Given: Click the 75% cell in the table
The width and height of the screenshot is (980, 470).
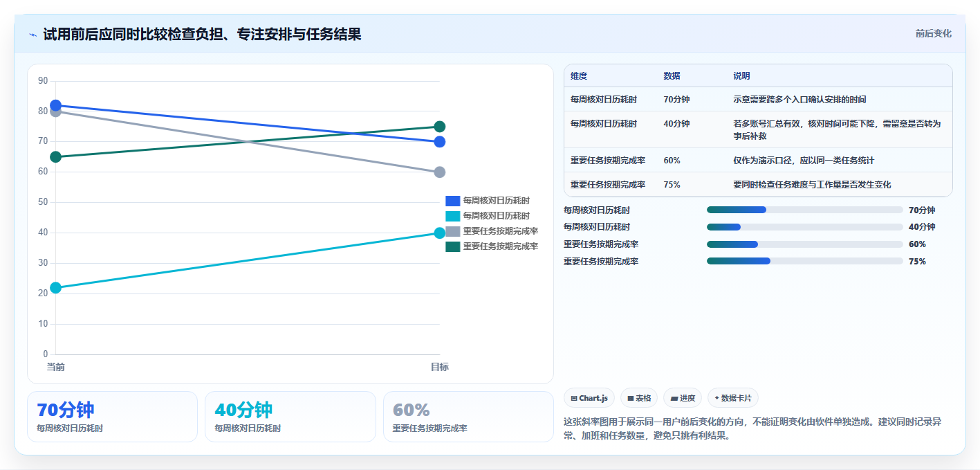Looking at the screenshot, I should pyautogui.click(x=672, y=185).
